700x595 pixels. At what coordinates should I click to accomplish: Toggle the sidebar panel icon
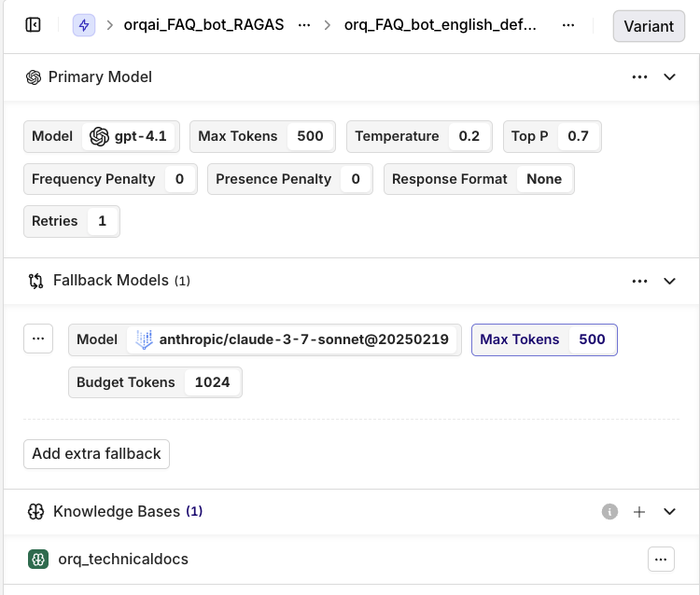33,25
